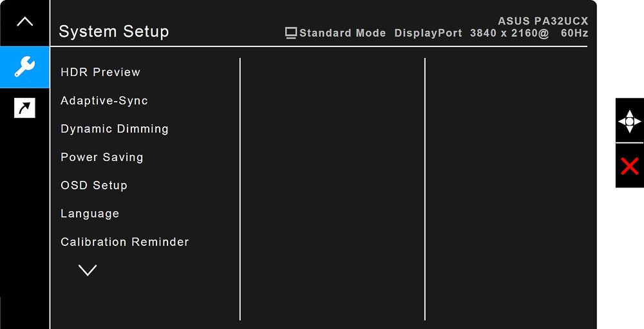Click the System Setup heading

114,32
